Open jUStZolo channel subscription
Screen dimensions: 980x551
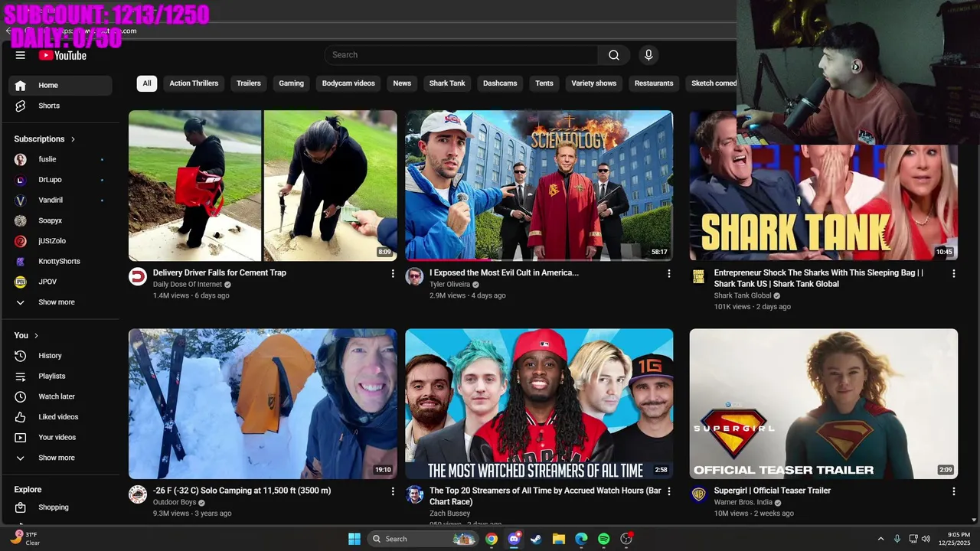click(60, 241)
